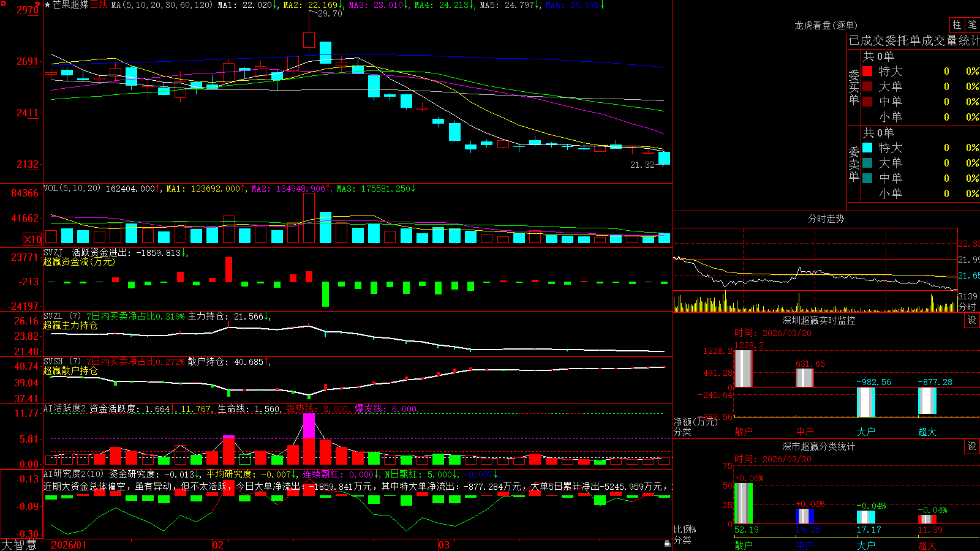
Task: Select the 分时走势 panel header
Action: [826, 219]
